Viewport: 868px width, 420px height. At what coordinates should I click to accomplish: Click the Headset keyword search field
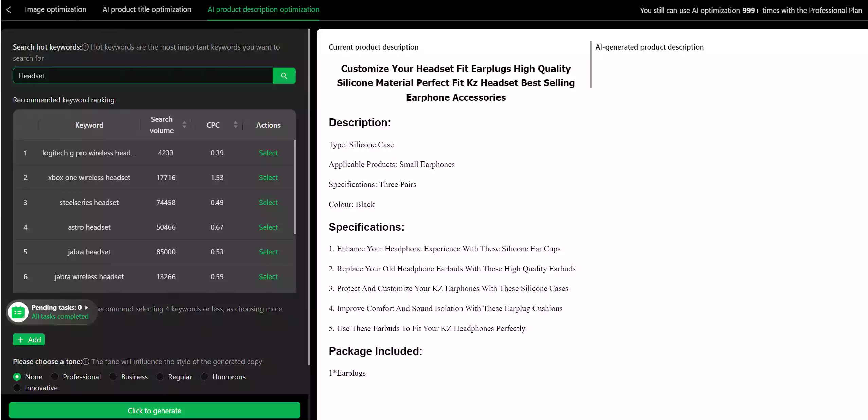[143, 76]
